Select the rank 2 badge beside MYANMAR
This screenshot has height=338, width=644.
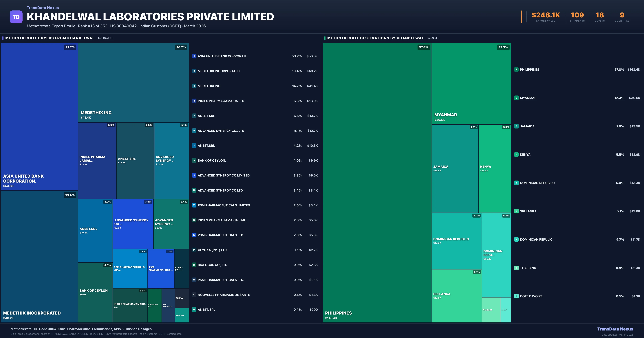517,98
